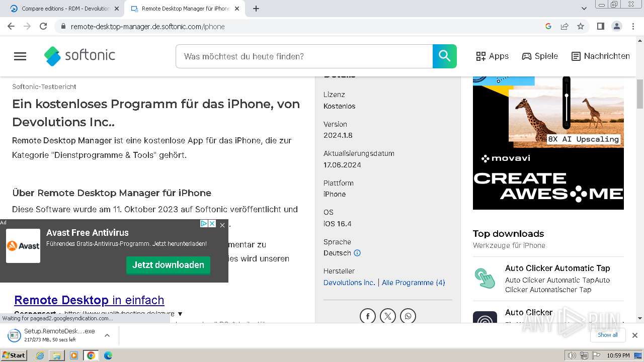Image resolution: width=644 pixels, height=362 pixels.
Task: Open Internet Explorer from taskbar
Action: click(40, 355)
